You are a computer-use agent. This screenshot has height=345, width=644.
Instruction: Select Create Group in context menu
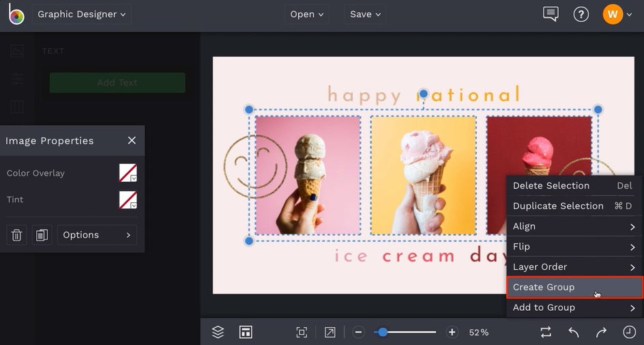(x=574, y=287)
